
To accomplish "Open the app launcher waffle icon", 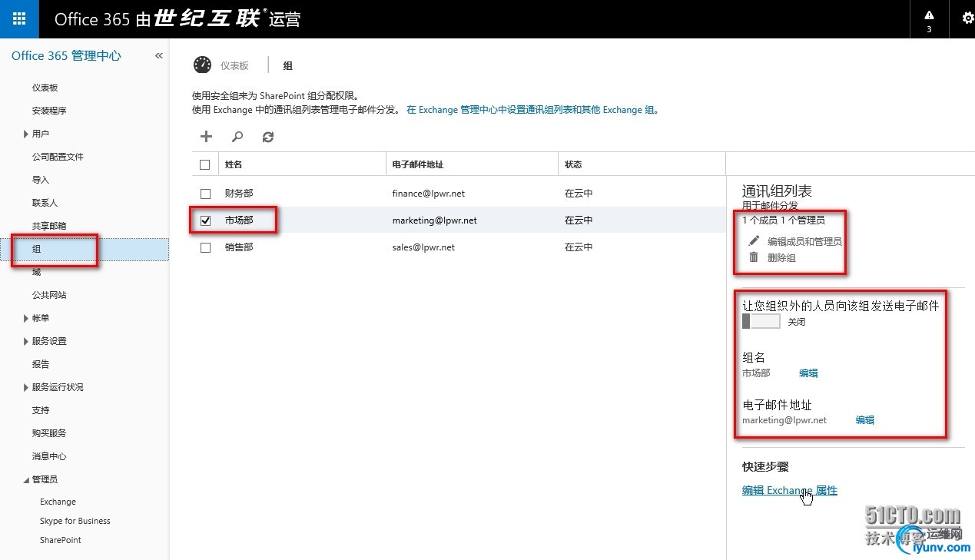I will tap(19, 18).
